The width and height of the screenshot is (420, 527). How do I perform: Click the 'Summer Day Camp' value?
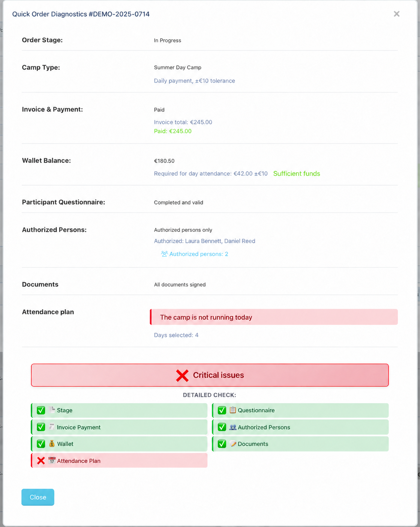178,68
